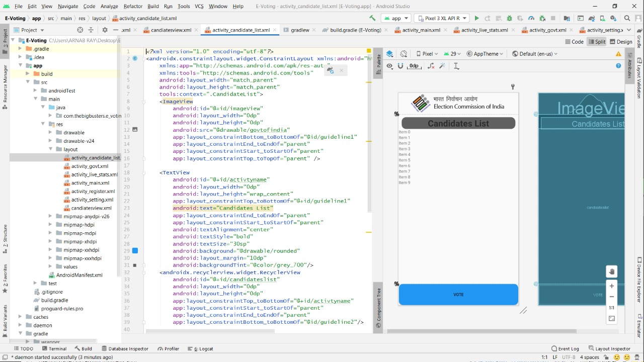644x362 pixels.
Task: Click the Debug app bug icon
Action: click(x=509, y=18)
